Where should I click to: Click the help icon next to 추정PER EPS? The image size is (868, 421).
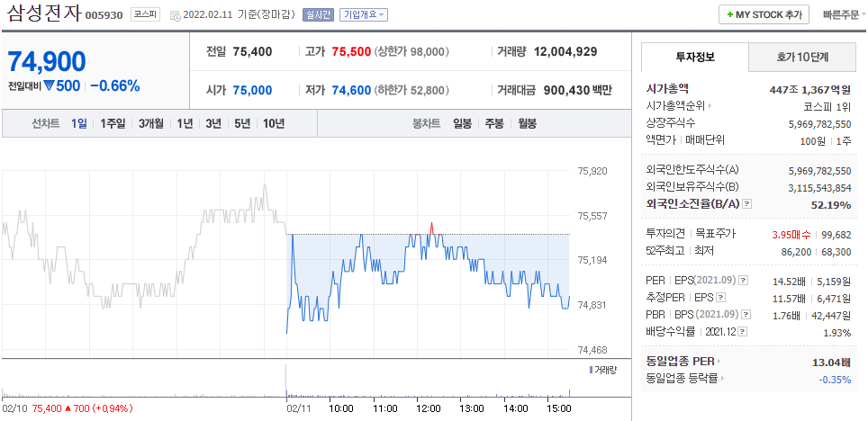pyautogui.click(x=720, y=298)
